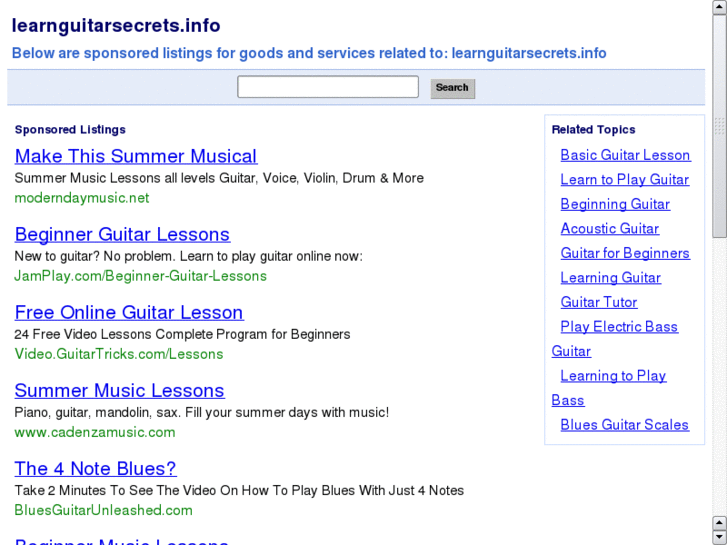Click the Below are sponsored listings subtitle

tap(309, 53)
